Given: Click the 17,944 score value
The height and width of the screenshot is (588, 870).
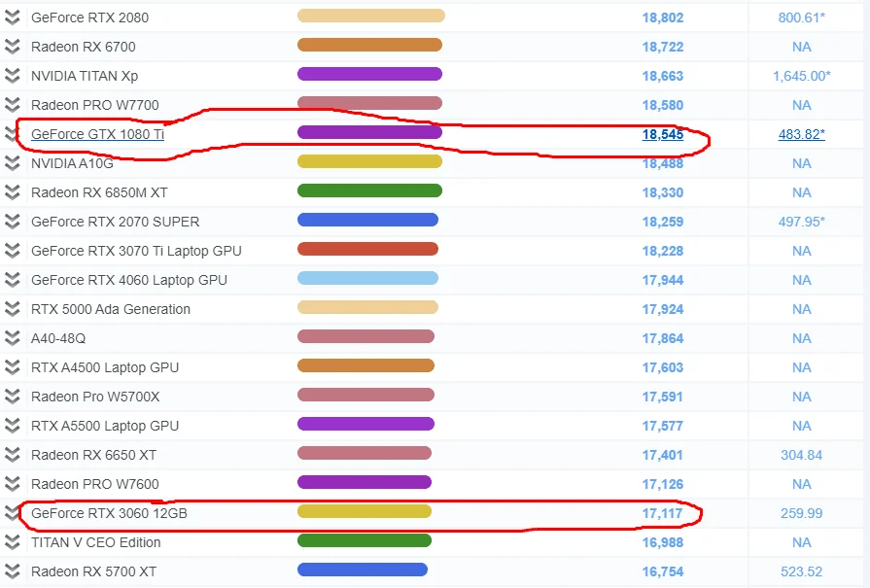Looking at the screenshot, I should click(663, 280).
